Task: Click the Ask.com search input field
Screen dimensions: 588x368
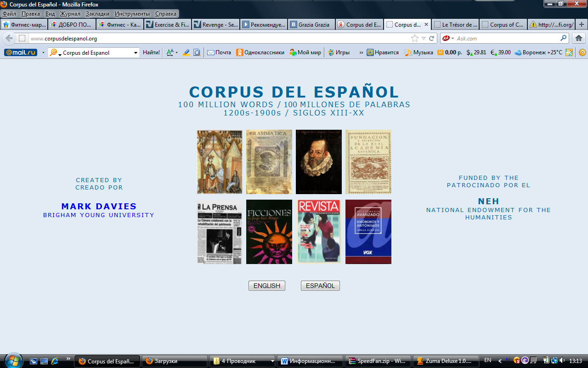Action: click(x=507, y=38)
